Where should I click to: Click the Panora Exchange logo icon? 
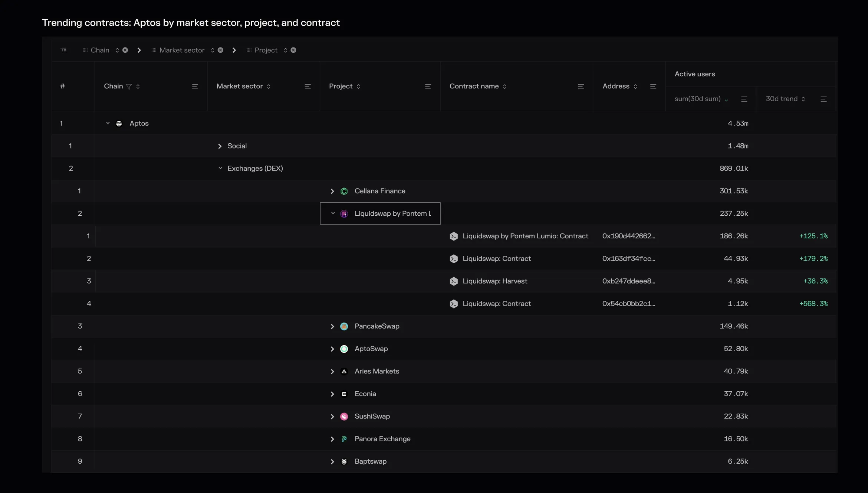click(x=344, y=439)
